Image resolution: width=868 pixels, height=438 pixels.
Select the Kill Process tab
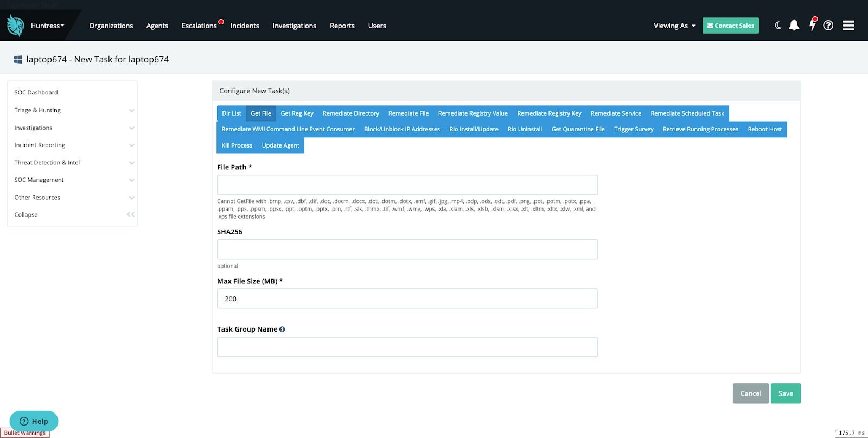pyautogui.click(x=237, y=145)
